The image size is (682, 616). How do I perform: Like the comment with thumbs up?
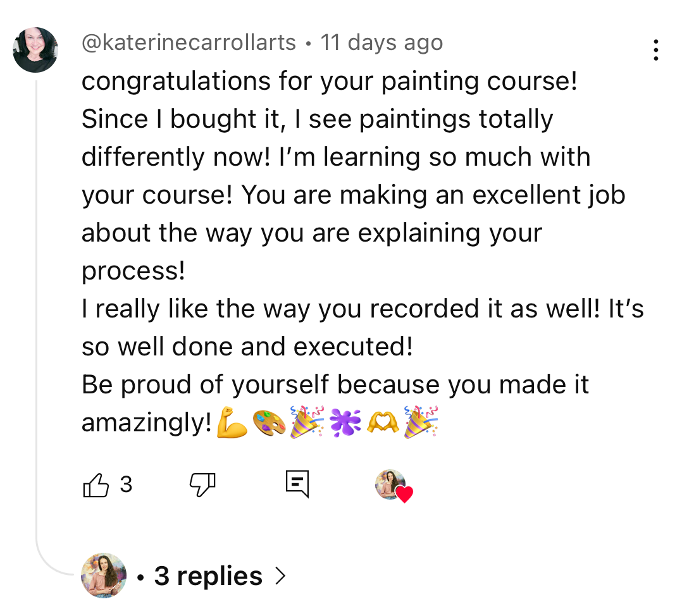(x=96, y=485)
